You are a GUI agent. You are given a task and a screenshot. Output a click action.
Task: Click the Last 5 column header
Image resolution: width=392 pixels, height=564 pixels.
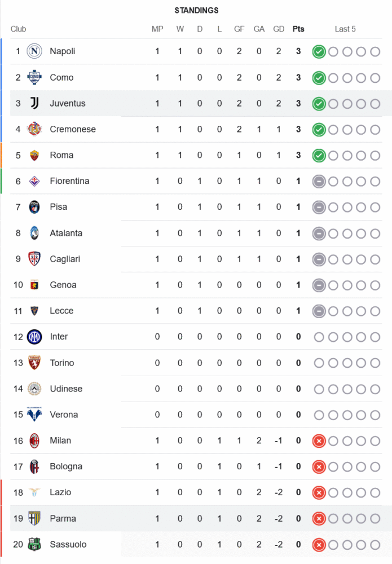[x=345, y=29]
